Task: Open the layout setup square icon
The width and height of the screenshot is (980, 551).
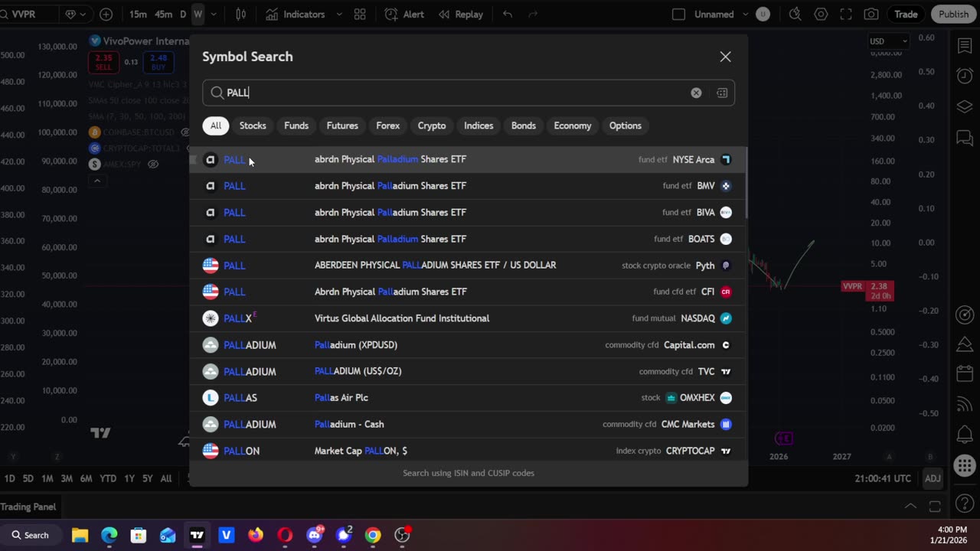Action: [678, 14]
